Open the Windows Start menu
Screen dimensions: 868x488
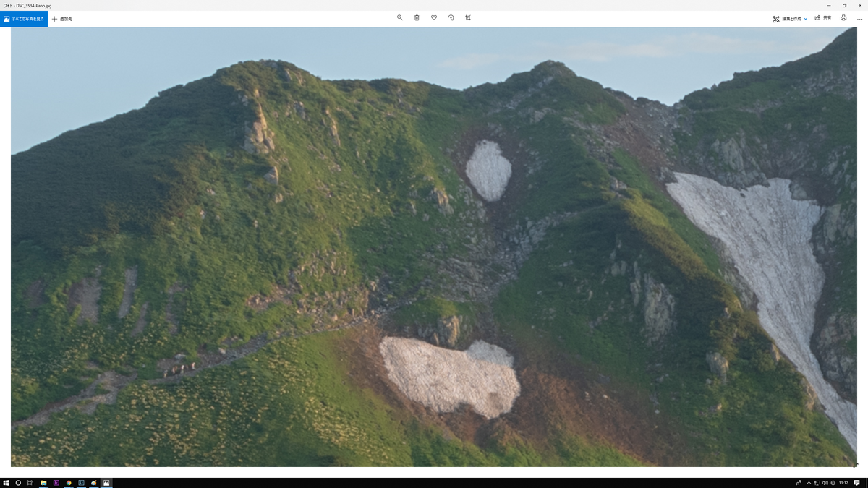click(6, 482)
